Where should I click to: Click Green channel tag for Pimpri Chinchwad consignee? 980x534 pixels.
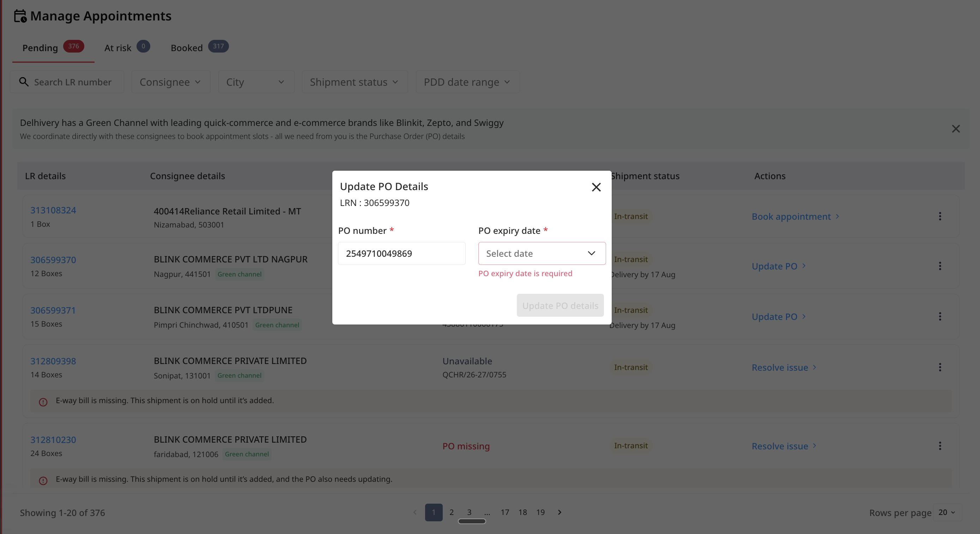click(277, 325)
